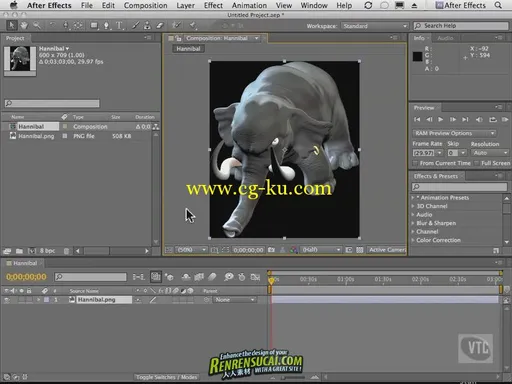Screen dimensions: 512x384
Task: Toggle Hide Shy Layers switch in timeline
Action: click(x=186, y=277)
